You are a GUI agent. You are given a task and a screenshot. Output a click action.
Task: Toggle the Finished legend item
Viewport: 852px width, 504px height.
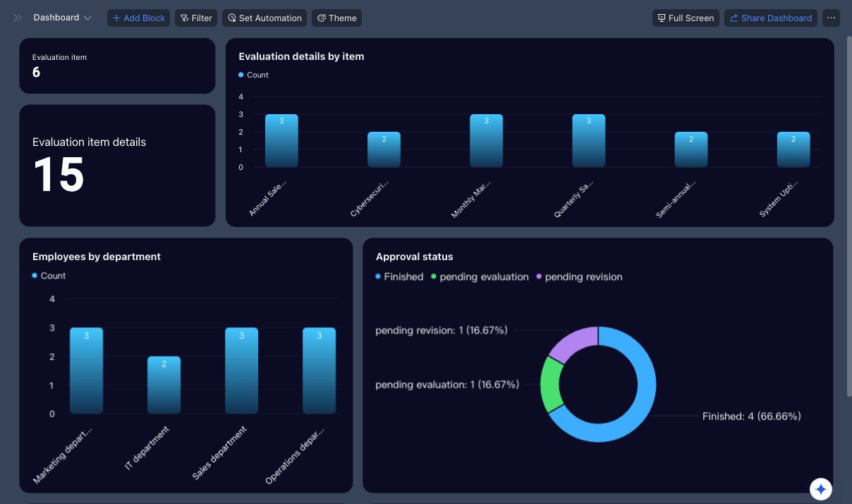point(399,277)
